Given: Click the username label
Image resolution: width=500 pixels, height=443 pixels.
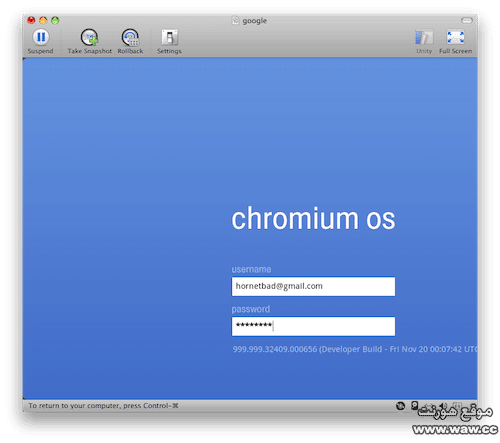Looking at the screenshot, I should click(251, 269).
